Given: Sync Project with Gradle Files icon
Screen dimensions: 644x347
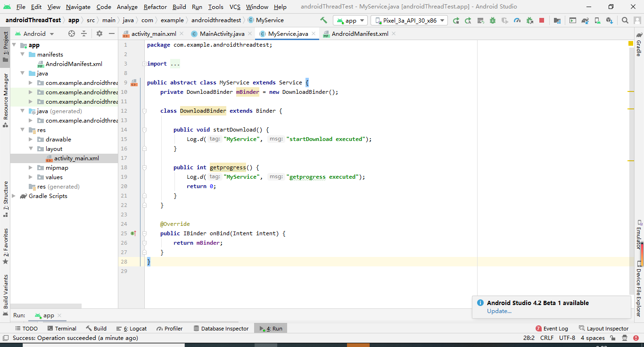Looking at the screenshot, I should 585,20.
